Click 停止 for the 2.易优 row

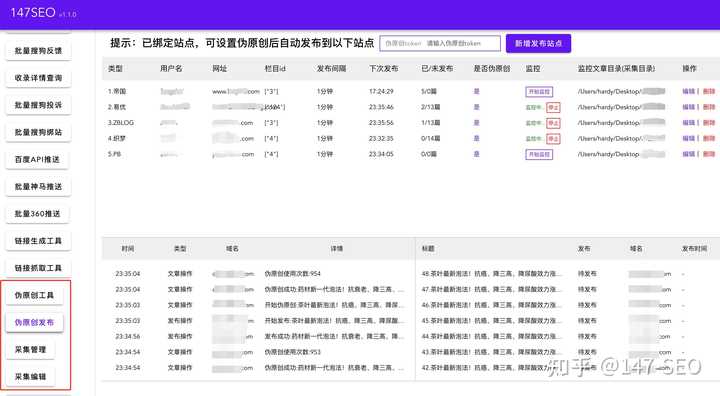pos(553,107)
